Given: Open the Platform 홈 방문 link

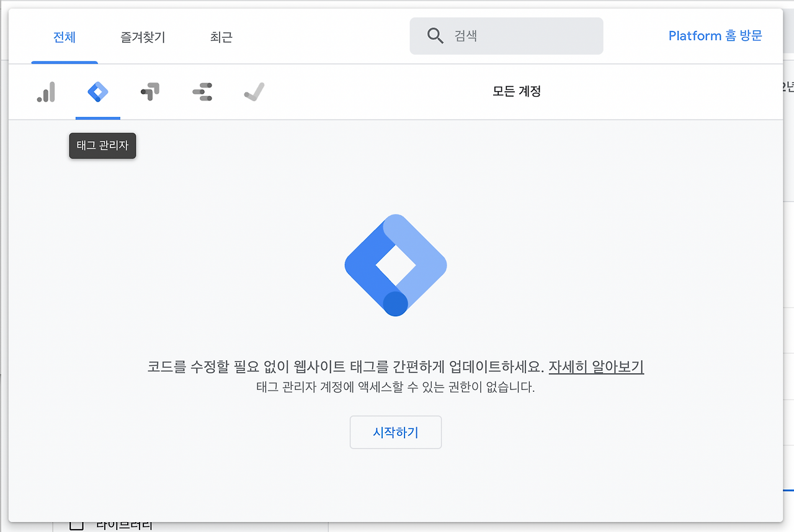Looking at the screenshot, I should [x=715, y=35].
